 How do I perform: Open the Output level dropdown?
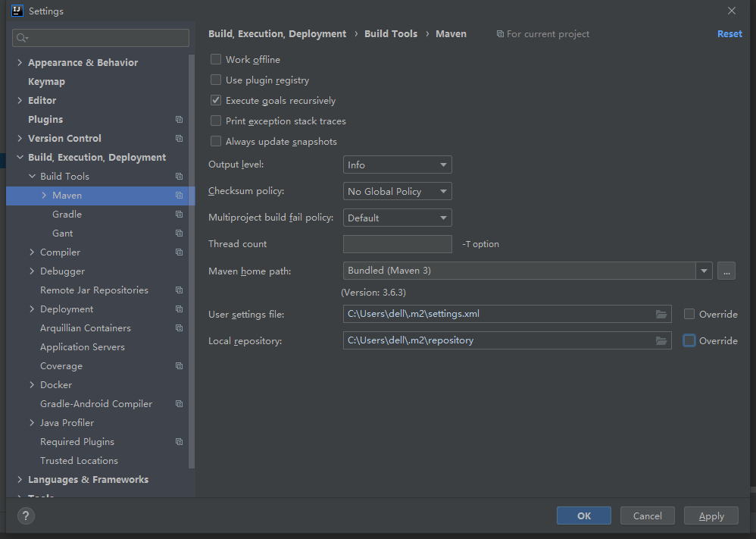coord(397,165)
